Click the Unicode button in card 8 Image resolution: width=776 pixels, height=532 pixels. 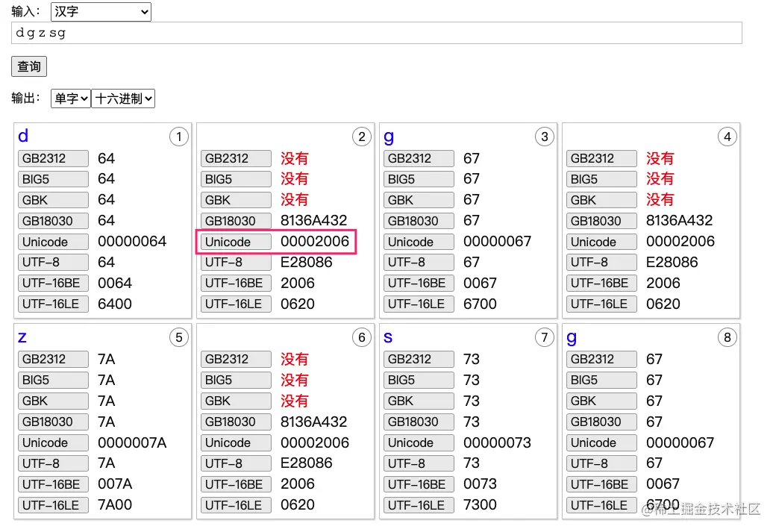(601, 443)
